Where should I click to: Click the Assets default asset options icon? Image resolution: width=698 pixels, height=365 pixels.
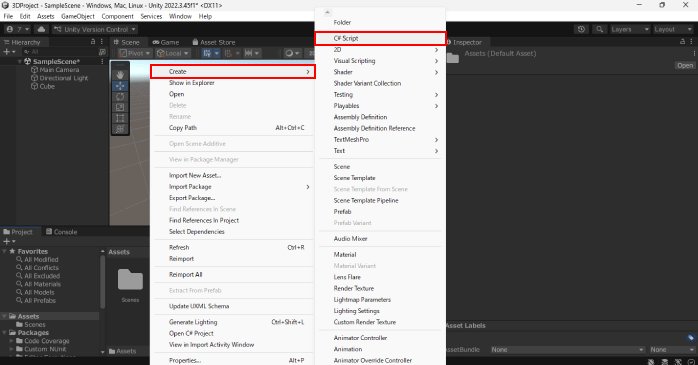tap(694, 53)
